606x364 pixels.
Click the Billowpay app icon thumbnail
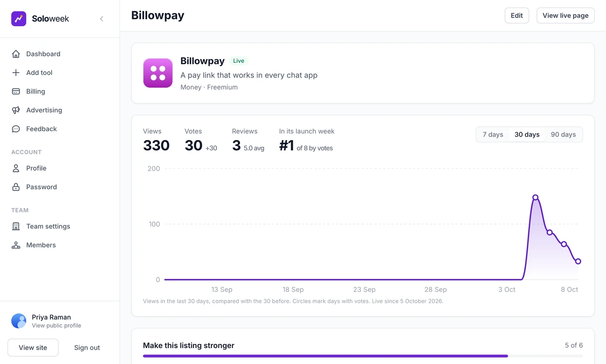point(158,73)
